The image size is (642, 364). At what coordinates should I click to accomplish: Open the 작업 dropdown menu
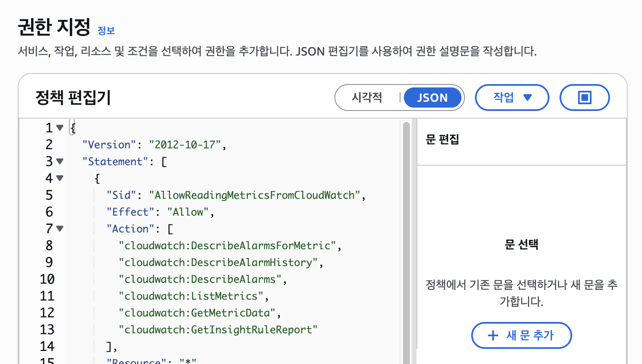coord(512,98)
